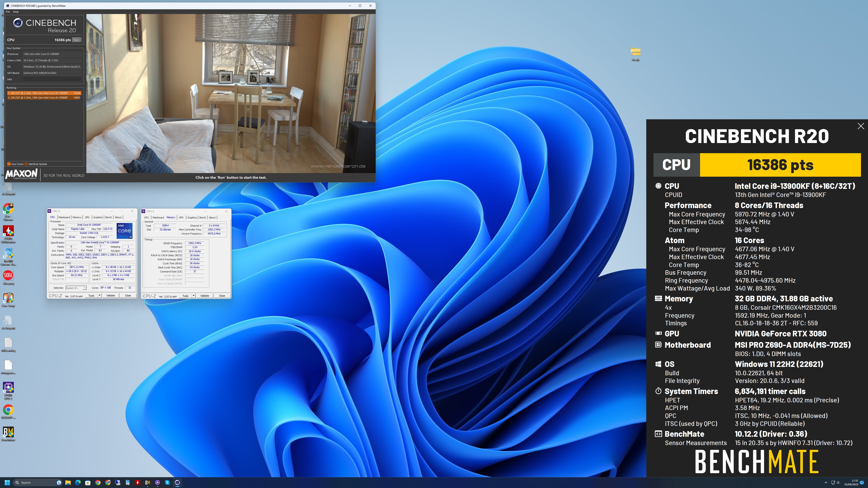Switch to CPU tab in right CPU-Z
Screen dimensions: 868x488
tap(146, 218)
